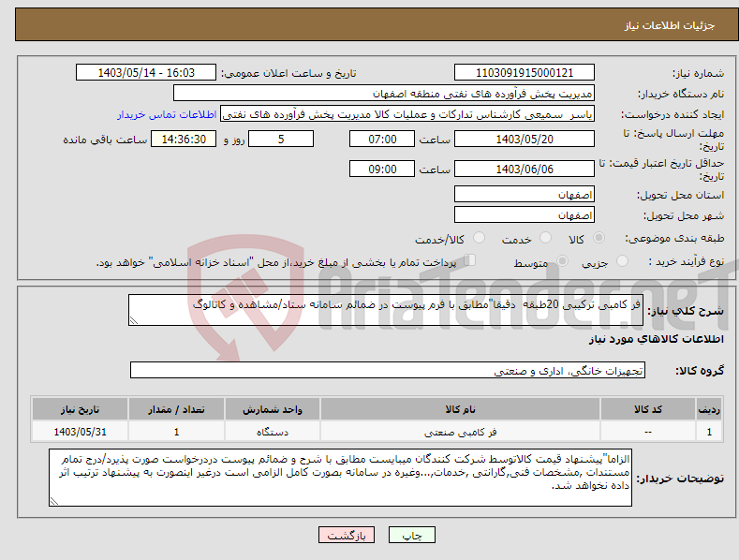This screenshot has height=560, width=739.
Task: Click price validity time 09:00
Action: pyautogui.click(x=382, y=169)
